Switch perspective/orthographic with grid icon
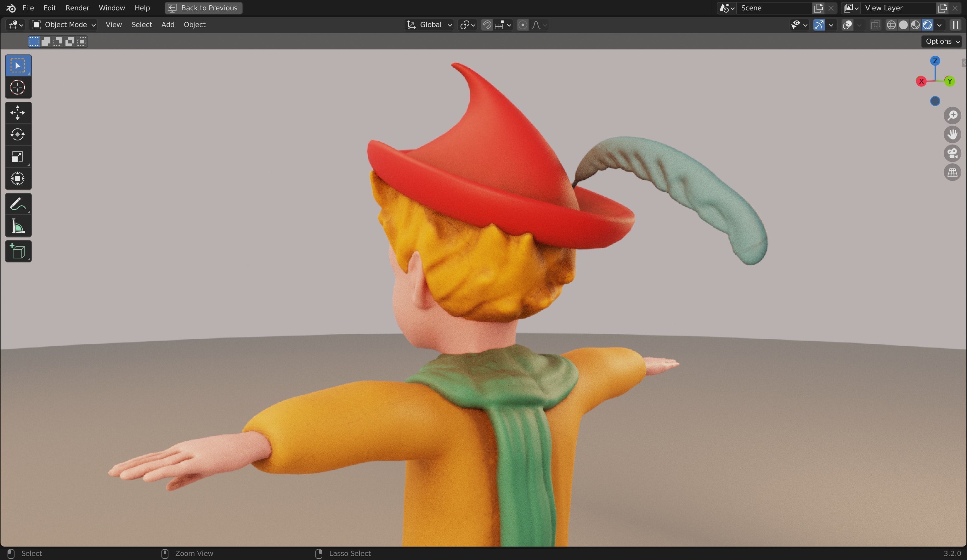967x560 pixels. pyautogui.click(x=953, y=173)
